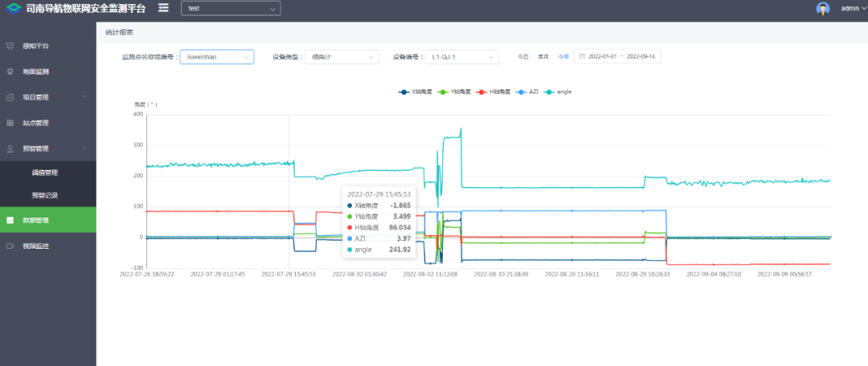868x366 pixels.
Task: Click the 预警管理 menu icon
Action: [x=10, y=148]
